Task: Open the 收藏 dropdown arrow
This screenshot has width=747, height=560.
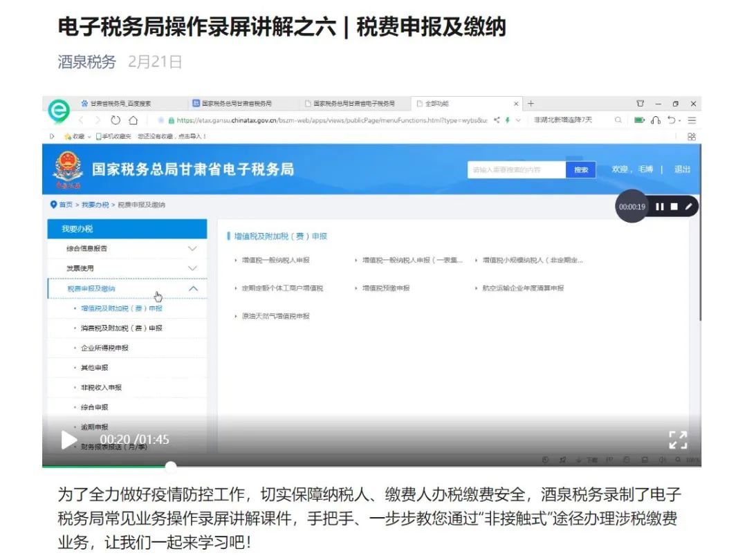Action: 89,137
